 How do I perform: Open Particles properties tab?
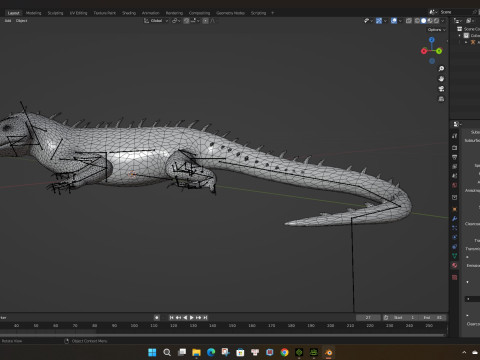(455, 228)
